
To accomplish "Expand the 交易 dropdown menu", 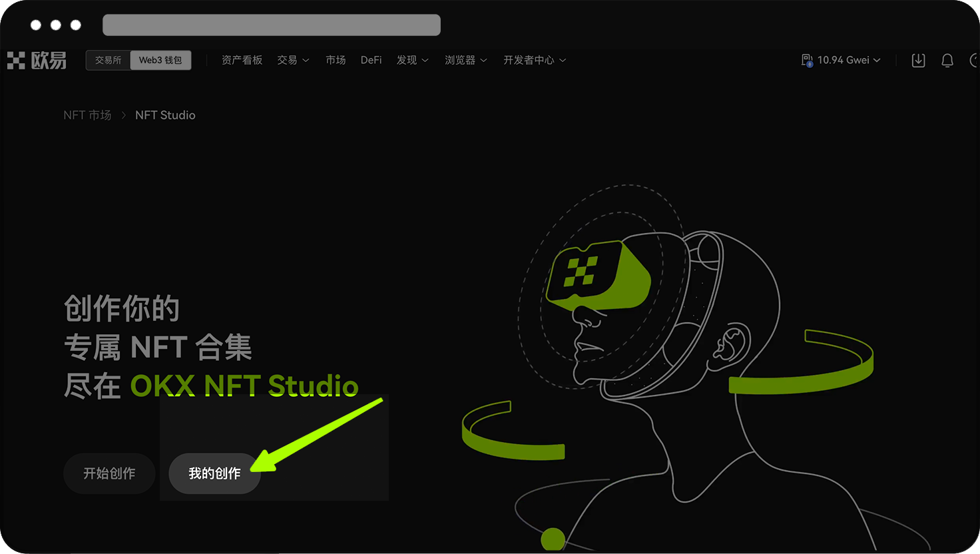I will click(x=293, y=60).
